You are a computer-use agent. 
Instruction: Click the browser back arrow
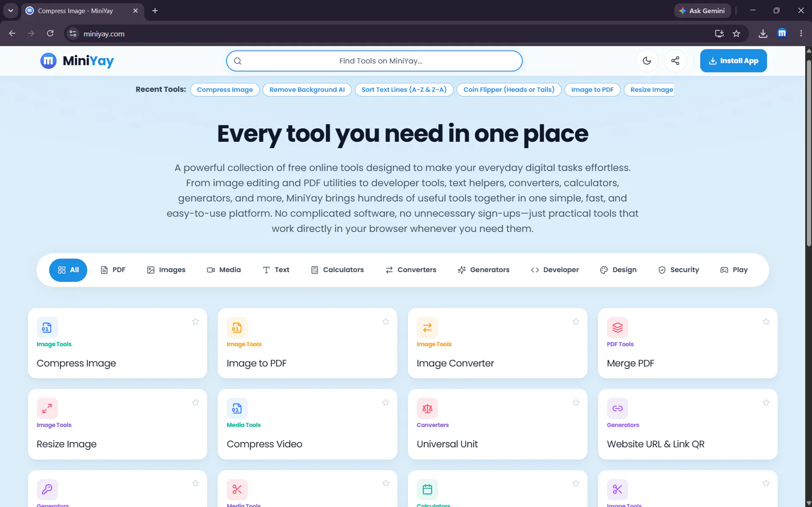pyautogui.click(x=12, y=33)
